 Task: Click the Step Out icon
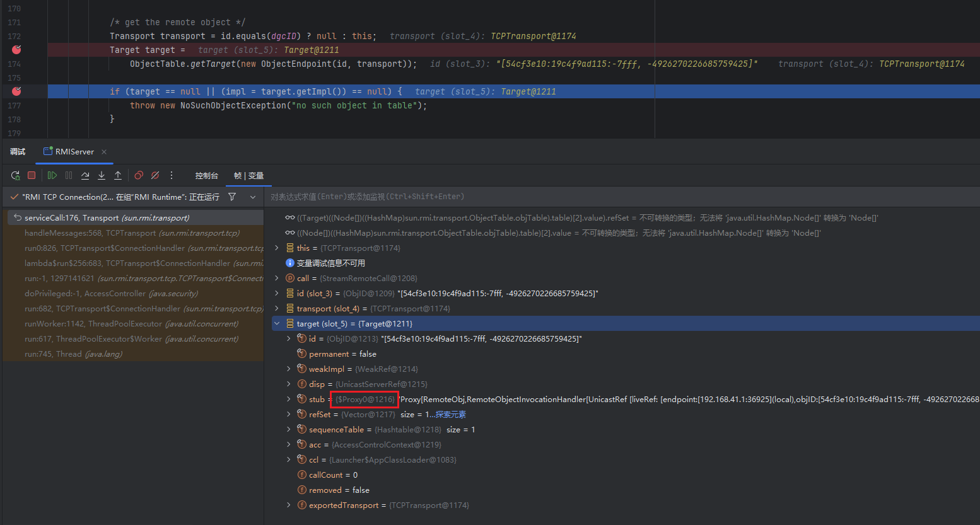[x=118, y=175]
